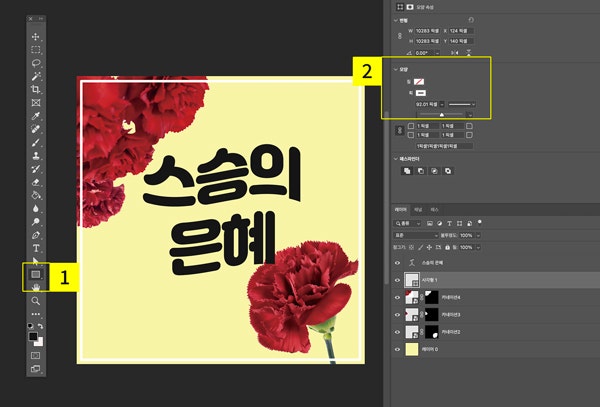Switch to the Channels tab
This screenshot has width=600, height=407.
tap(418, 210)
